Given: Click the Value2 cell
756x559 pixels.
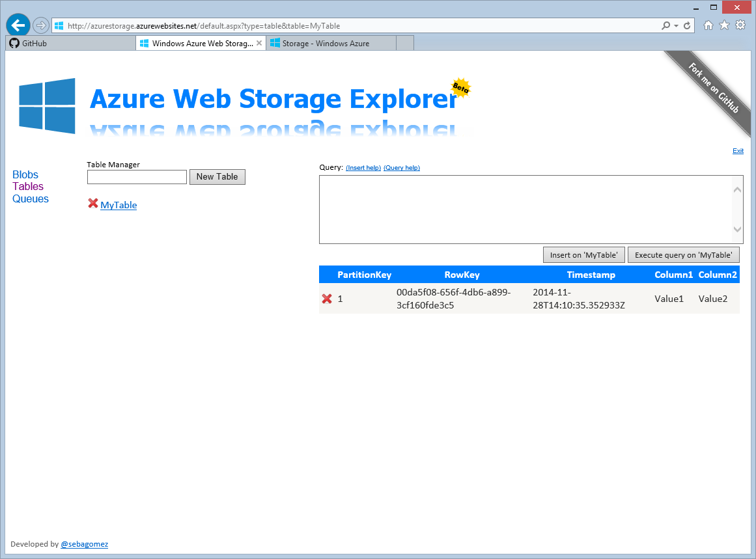Looking at the screenshot, I should (x=712, y=299).
